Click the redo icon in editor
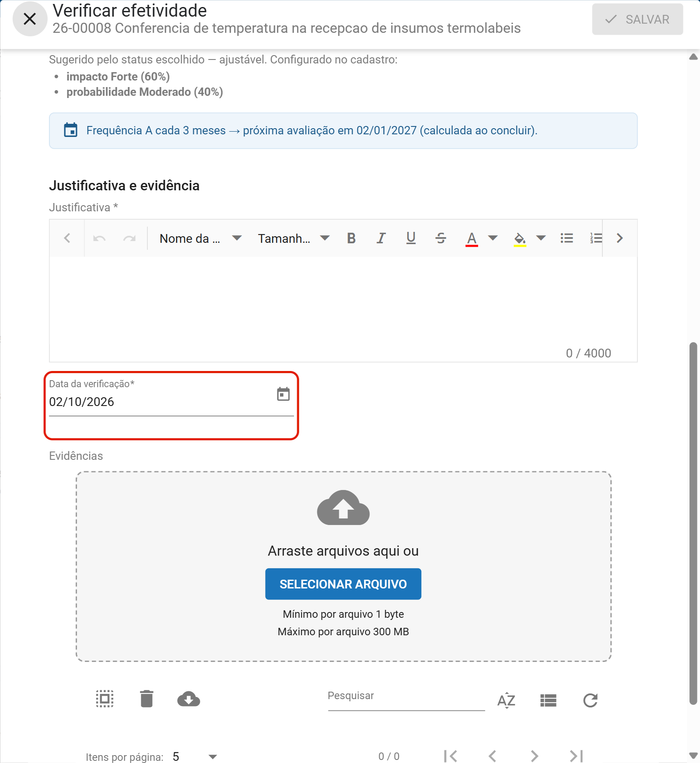The width and height of the screenshot is (700, 763). click(x=129, y=238)
